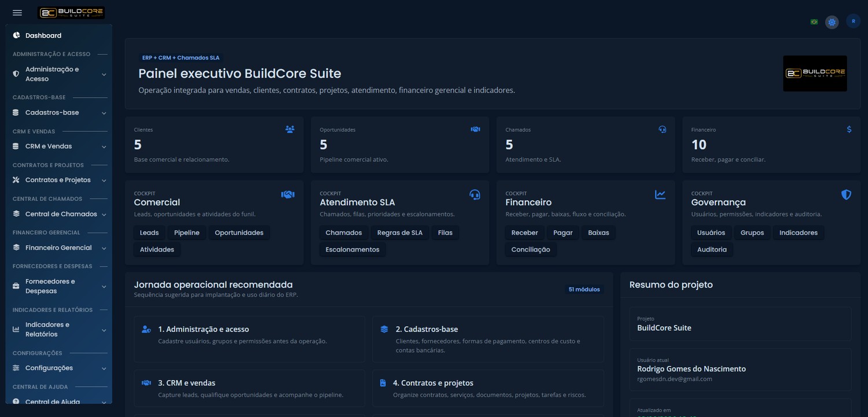Click the headset icon on Atendimento SLA cockpit

point(475,194)
